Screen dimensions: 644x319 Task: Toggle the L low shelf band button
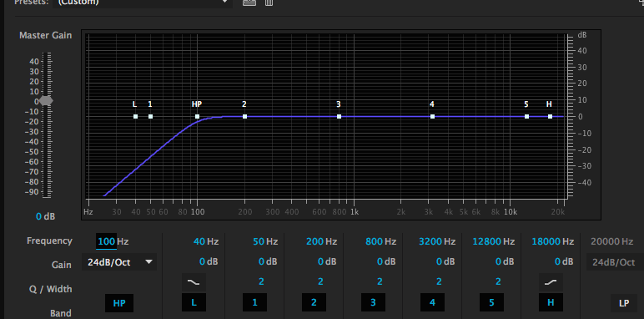(194, 303)
